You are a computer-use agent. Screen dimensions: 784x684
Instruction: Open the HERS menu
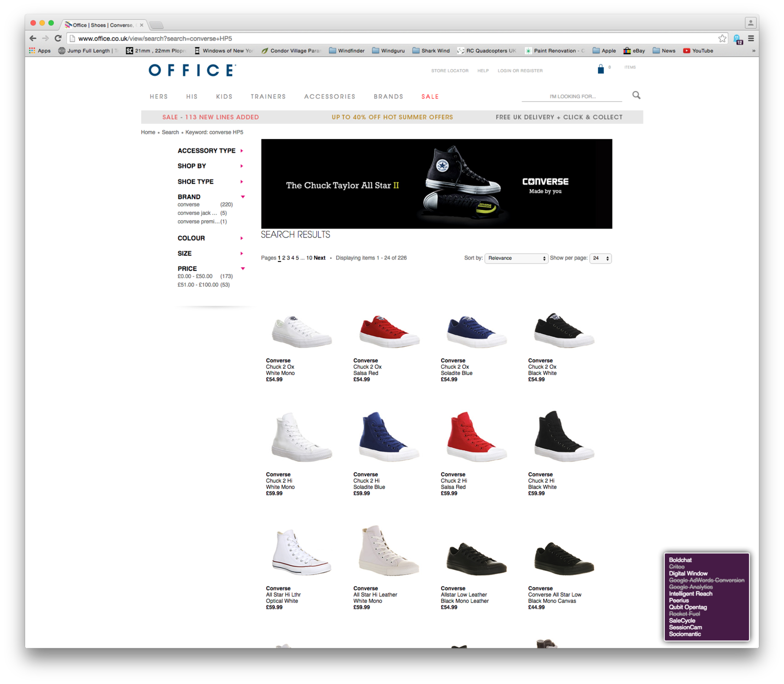point(159,97)
